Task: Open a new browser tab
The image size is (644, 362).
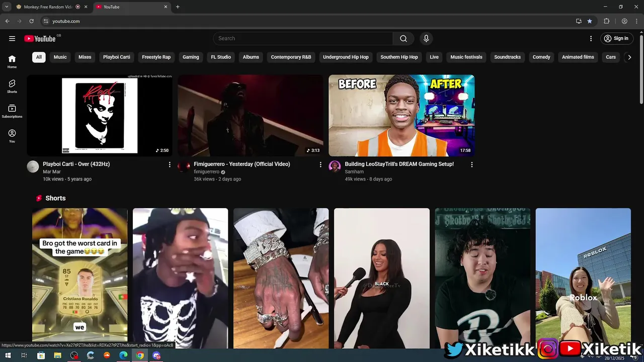Action: 178,7
